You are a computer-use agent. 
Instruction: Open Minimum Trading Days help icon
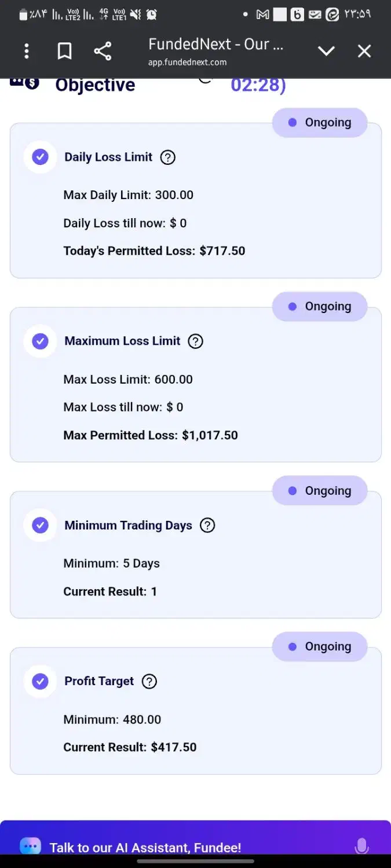point(207,525)
